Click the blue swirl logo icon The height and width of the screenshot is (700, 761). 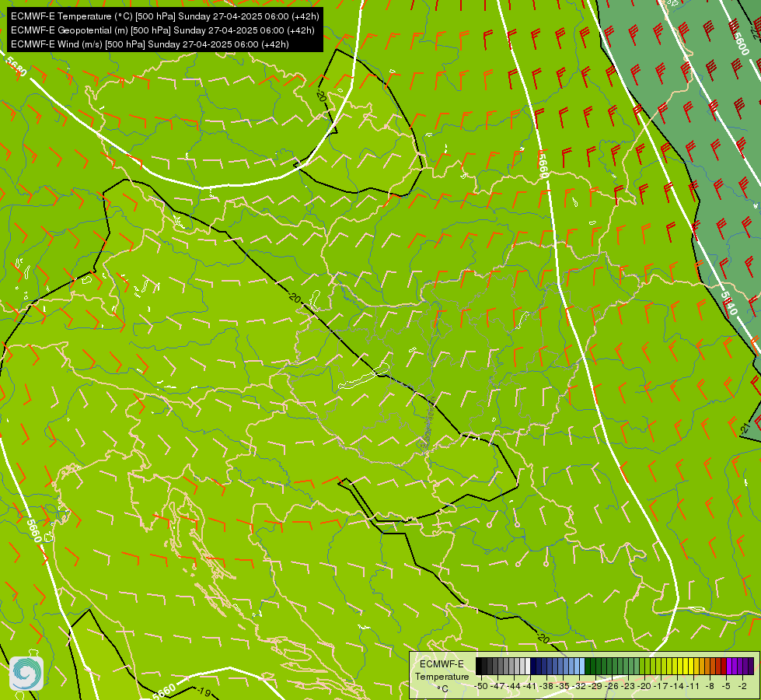pos(26,674)
